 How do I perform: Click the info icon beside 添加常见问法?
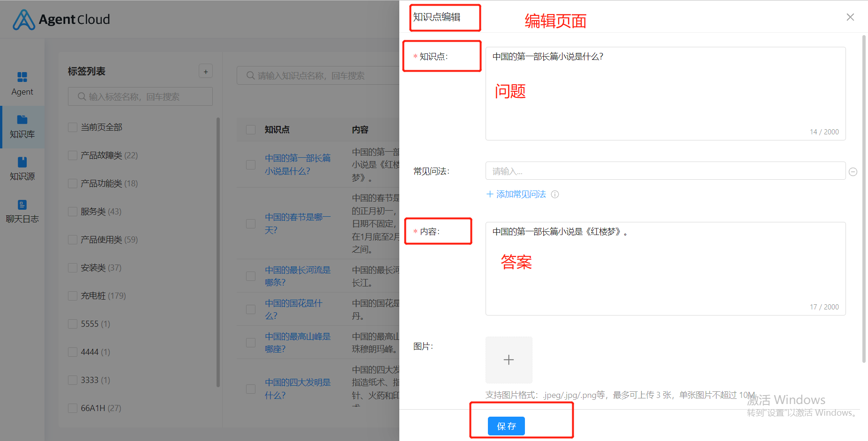pyautogui.click(x=555, y=194)
